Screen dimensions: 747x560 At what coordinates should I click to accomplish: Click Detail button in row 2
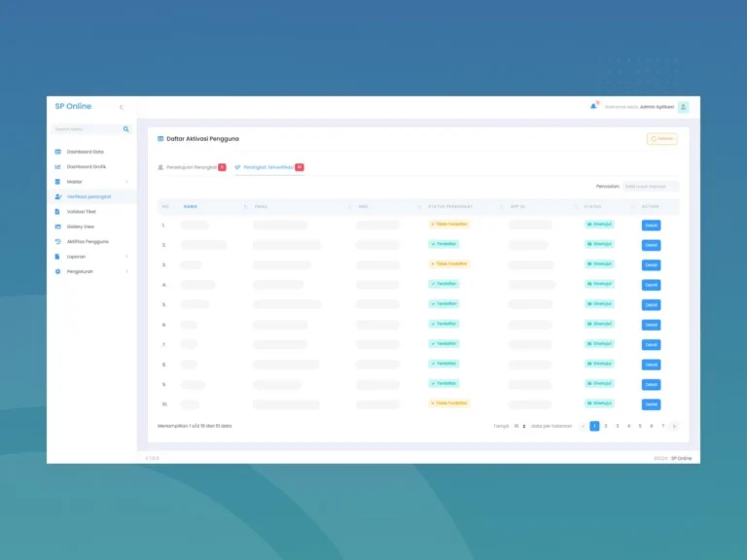pos(651,245)
